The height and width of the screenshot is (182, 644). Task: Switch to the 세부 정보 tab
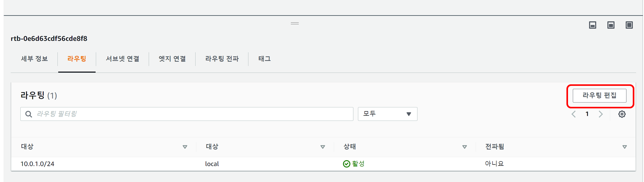click(x=34, y=59)
